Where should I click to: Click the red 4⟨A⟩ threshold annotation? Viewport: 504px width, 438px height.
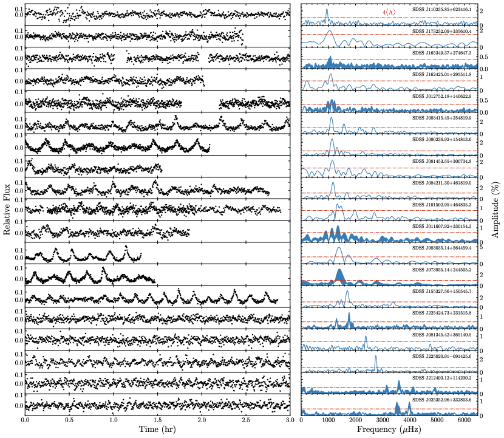coord(389,13)
